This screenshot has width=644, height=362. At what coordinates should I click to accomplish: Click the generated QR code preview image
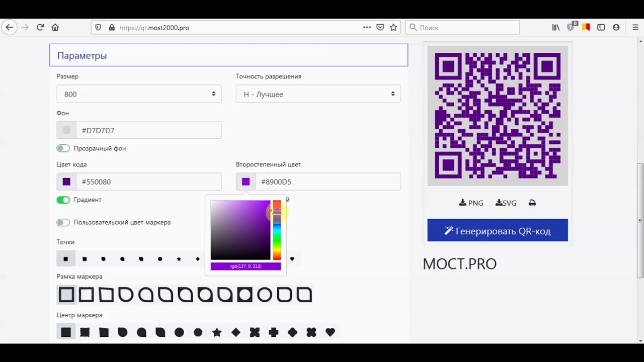[498, 116]
